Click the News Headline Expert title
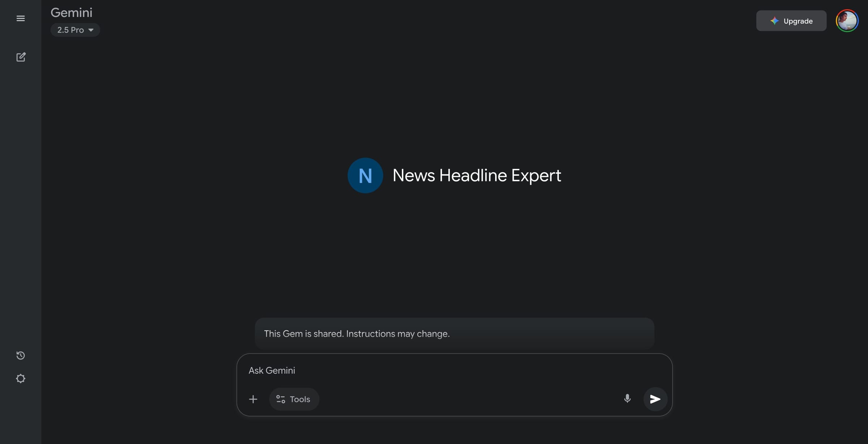This screenshot has height=444, width=868. point(476,176)
